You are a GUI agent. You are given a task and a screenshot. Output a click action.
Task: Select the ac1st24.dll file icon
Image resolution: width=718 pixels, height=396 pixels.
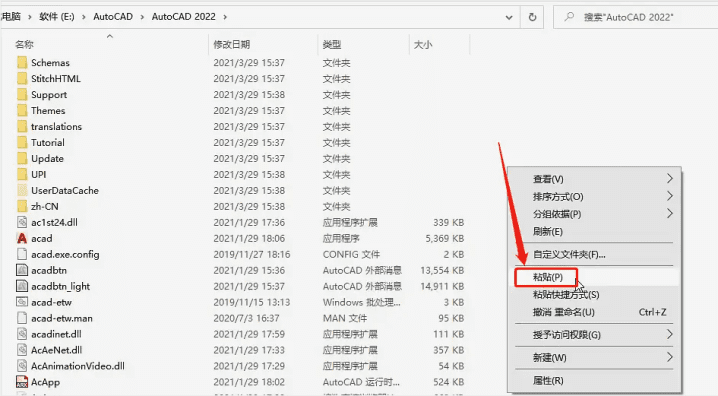click(x=22, y=222)
